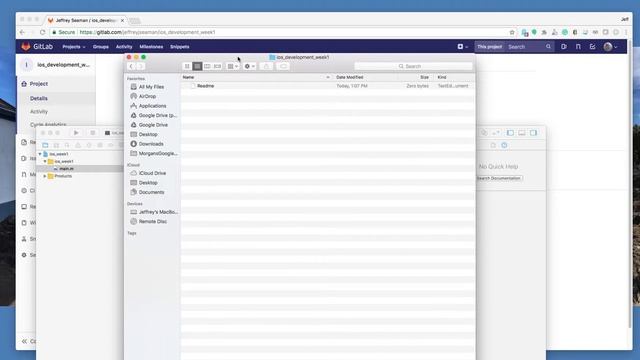Collapse the GitLab sidebar with chevrons

[x=24, y=341]
